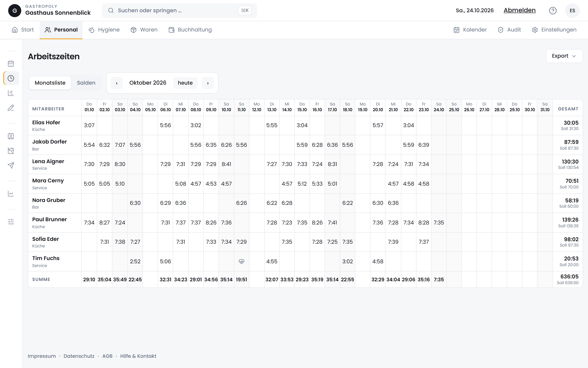The width and height of the screenshot is (588, 368).
Task: Open the crossed-out calendar absence icon
Action: [11, 151]
